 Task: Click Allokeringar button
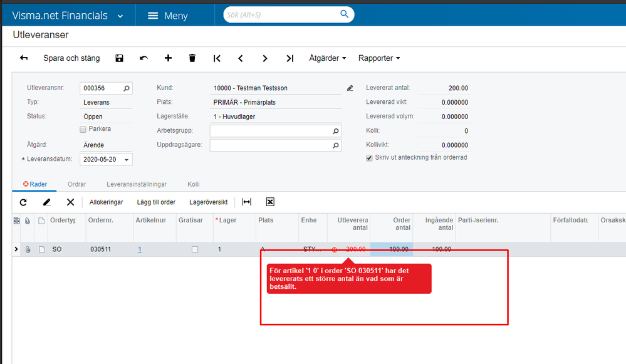106,202
